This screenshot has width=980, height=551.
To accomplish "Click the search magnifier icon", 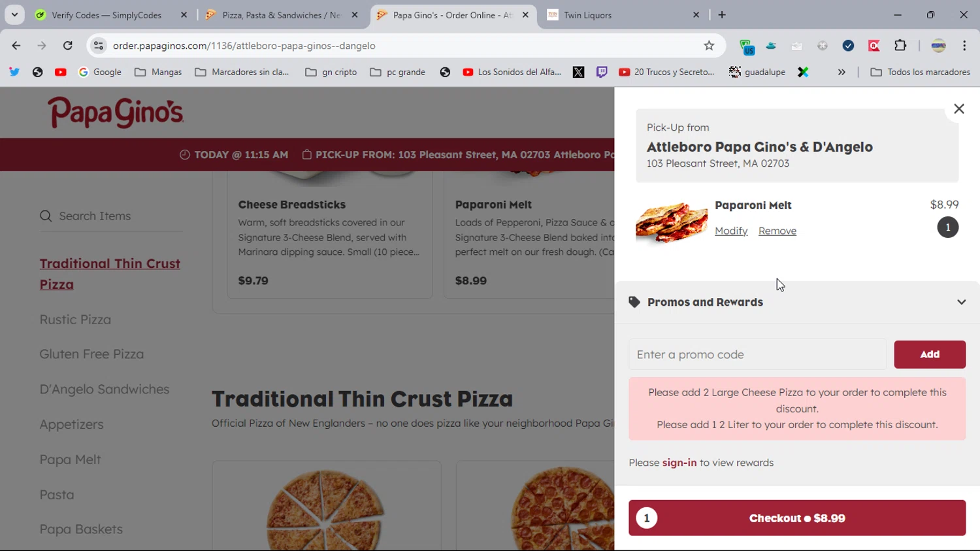I will coord(46,216).
